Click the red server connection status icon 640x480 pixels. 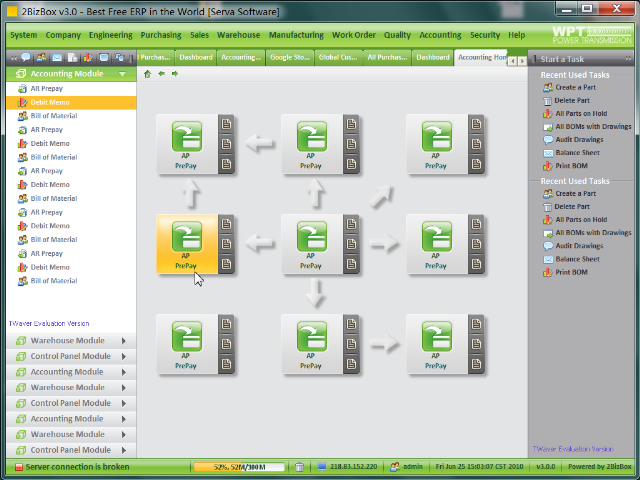19,467
